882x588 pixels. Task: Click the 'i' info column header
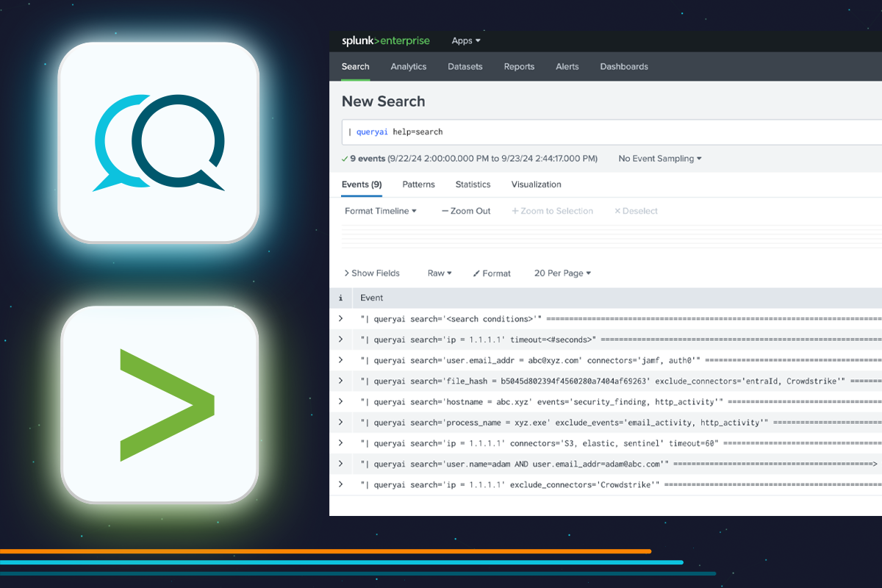point(340,298)
